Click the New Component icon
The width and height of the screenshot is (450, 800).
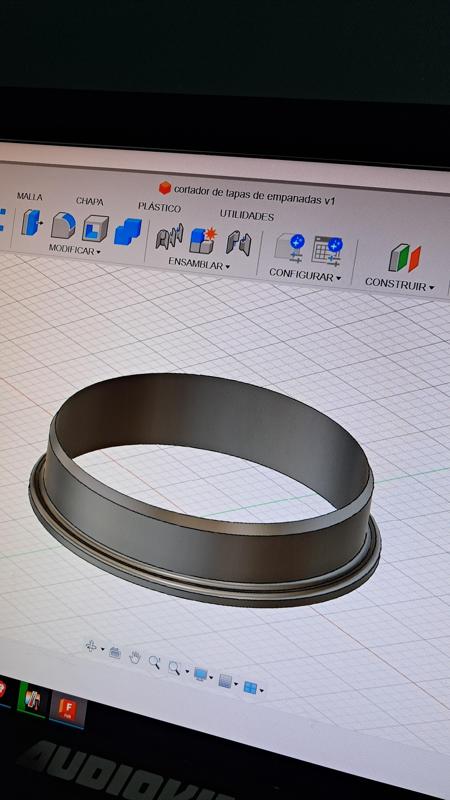(x=203, y=240)
